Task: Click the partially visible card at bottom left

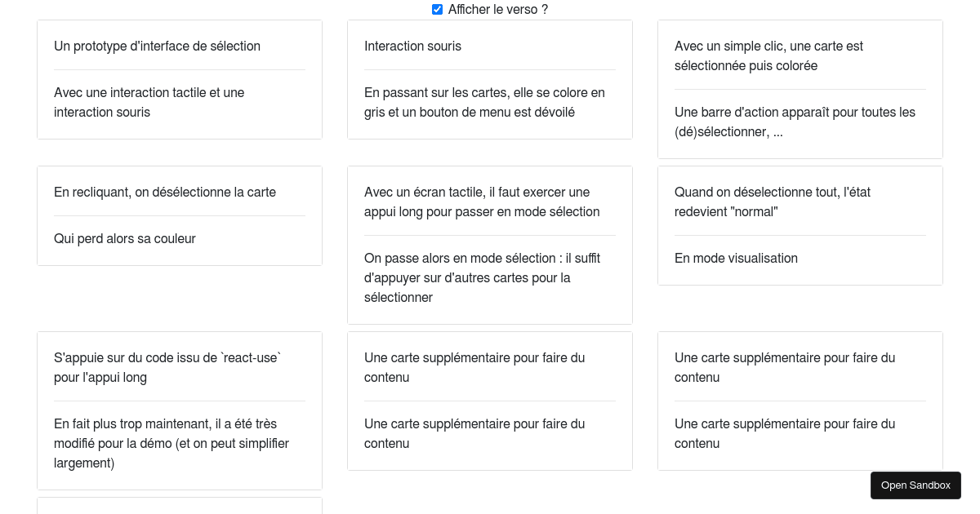Action: [x=179, y=507]
